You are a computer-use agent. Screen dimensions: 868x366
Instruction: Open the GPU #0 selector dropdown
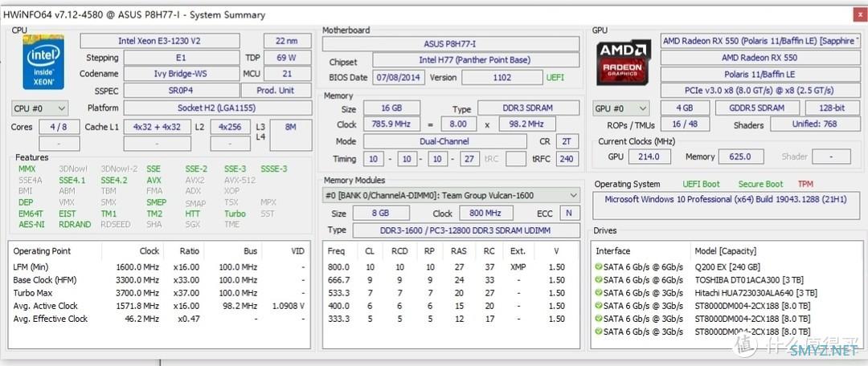(620, 108)
